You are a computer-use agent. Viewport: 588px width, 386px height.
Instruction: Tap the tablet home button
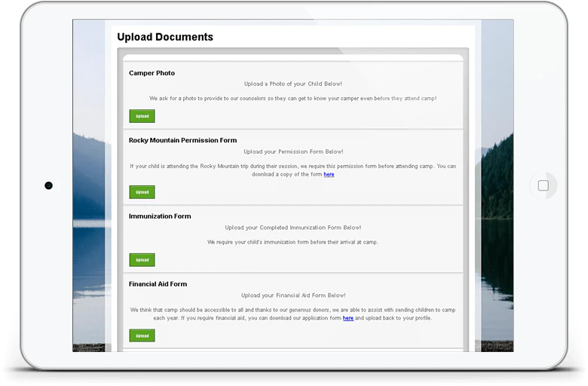543,185
